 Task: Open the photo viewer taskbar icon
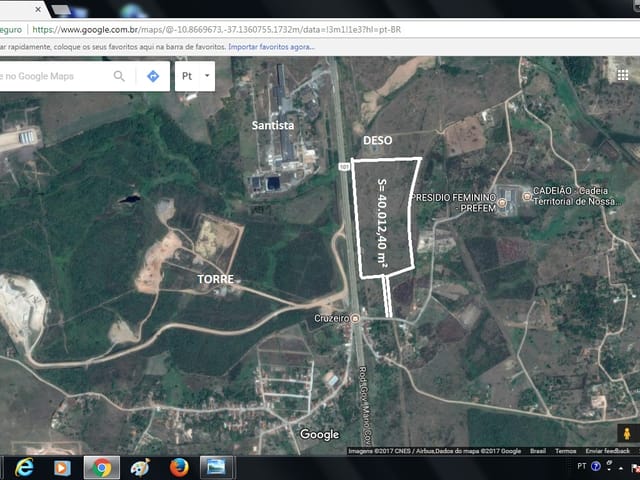[x=216, y=468]
